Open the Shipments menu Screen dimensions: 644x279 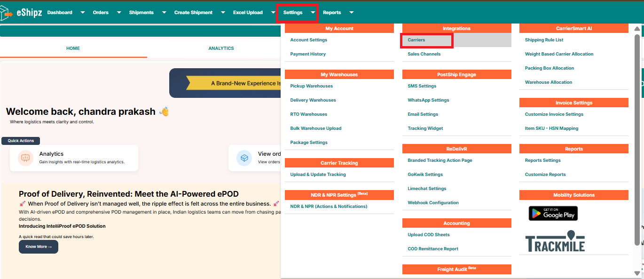pyautogui.click(x=141, y=13)
